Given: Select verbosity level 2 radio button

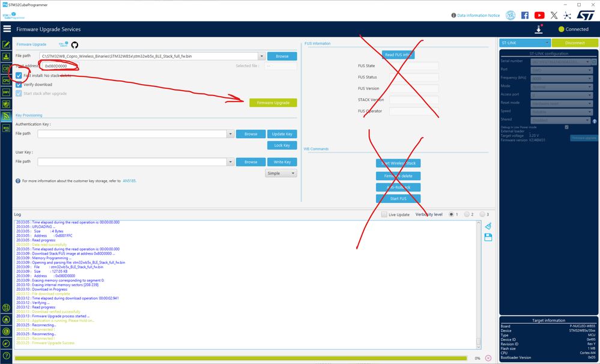Looking at the screenshot, I should [x=467, y=214].
